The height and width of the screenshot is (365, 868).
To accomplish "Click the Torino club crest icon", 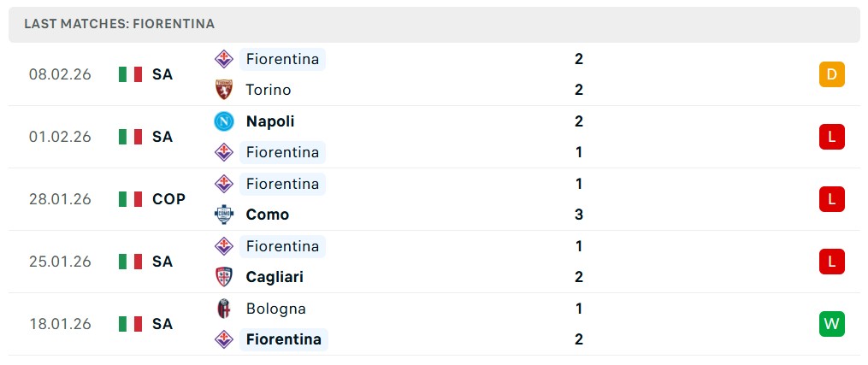I will point(223,90).
